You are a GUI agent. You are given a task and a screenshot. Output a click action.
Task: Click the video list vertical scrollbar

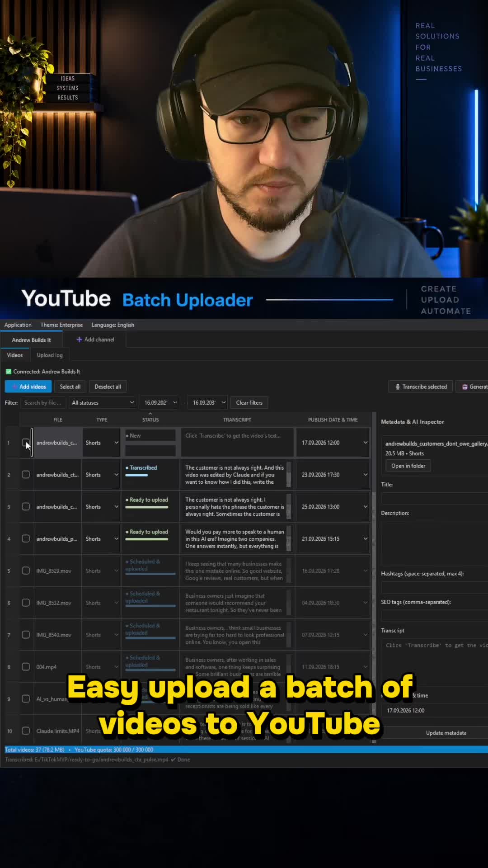(374, 576)
